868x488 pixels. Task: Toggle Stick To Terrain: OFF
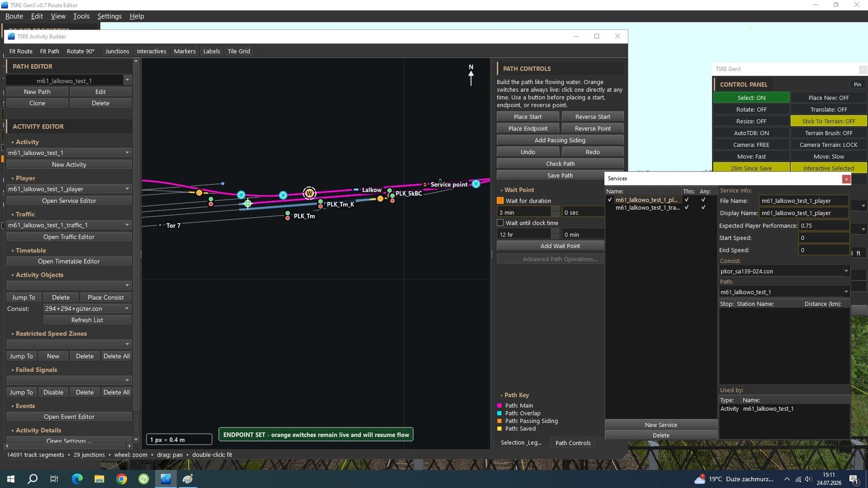tap(828, 121)
